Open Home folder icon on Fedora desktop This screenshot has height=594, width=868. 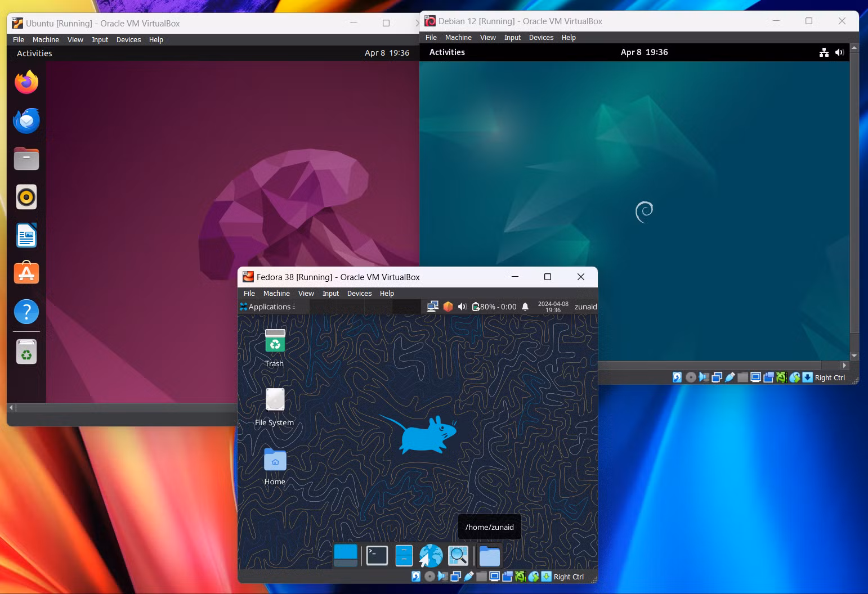point(275,460)
